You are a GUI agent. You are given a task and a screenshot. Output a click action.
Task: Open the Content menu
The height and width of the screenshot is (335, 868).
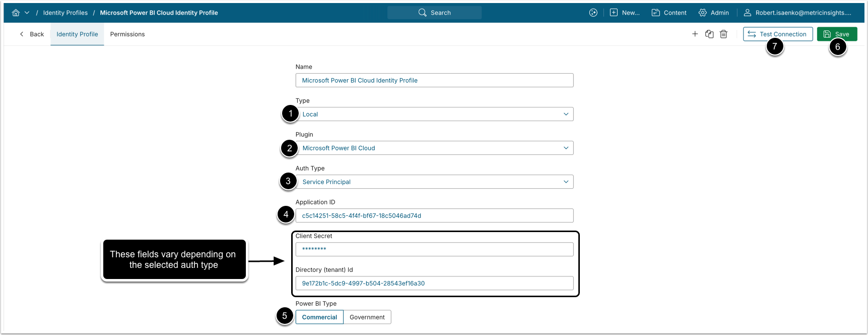click(x=669, y=13)
